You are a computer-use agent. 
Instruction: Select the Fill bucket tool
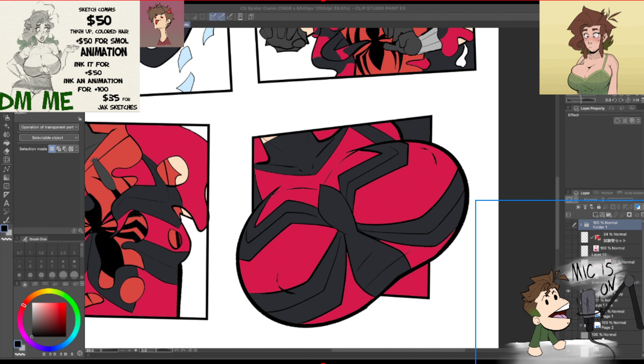[6, 143]
